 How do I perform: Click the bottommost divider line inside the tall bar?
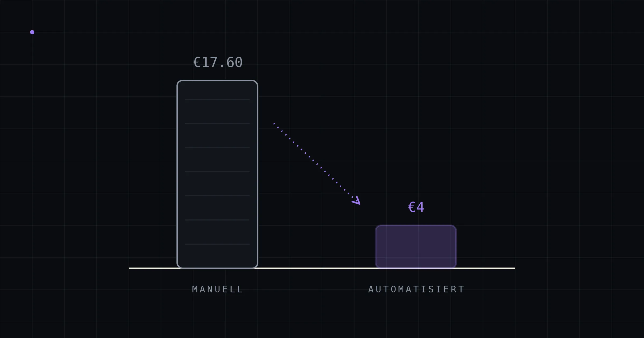click(217, 244)
